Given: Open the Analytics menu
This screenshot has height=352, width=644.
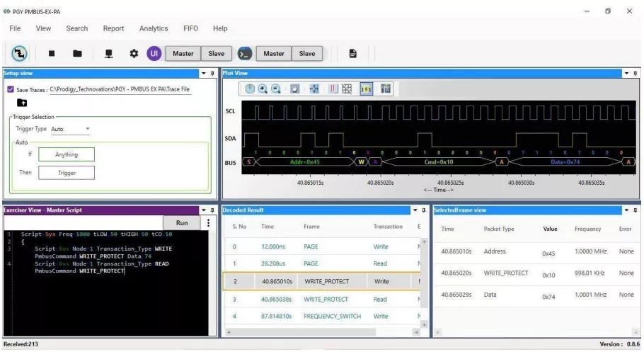Looking at the screenshot, I should tap(154, 28).
